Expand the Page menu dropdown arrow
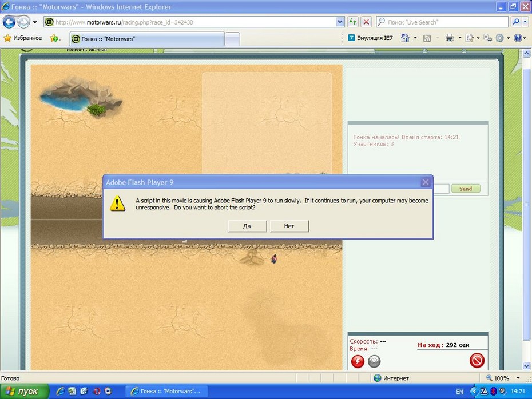Viewport: 532px width, 399px height. click(x=478, y=38)
